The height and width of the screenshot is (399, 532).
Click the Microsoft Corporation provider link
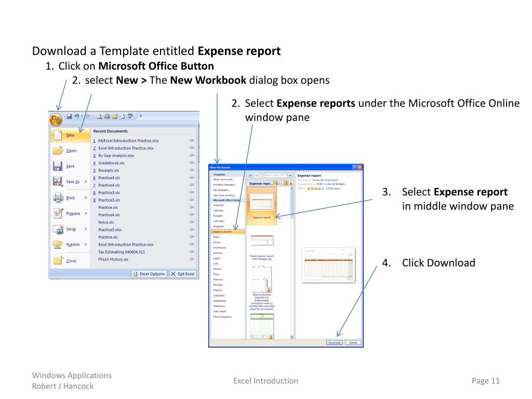pyautogui.click(x=325, y=180)
